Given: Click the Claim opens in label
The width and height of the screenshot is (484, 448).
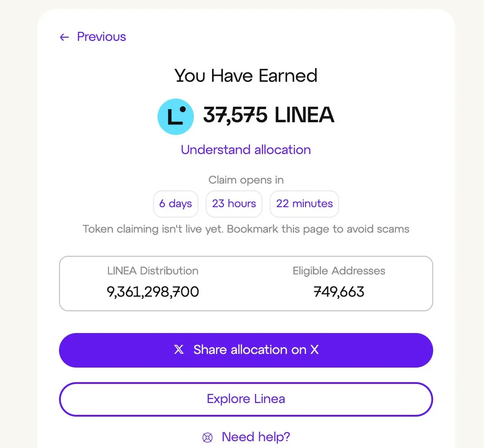Looking at the screenshot, I should (246, 180).
